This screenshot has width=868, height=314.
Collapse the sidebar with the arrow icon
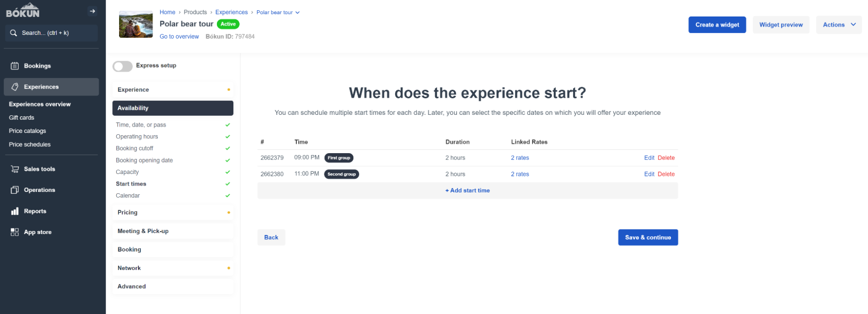pyautogui.click(x=92, y=11)
